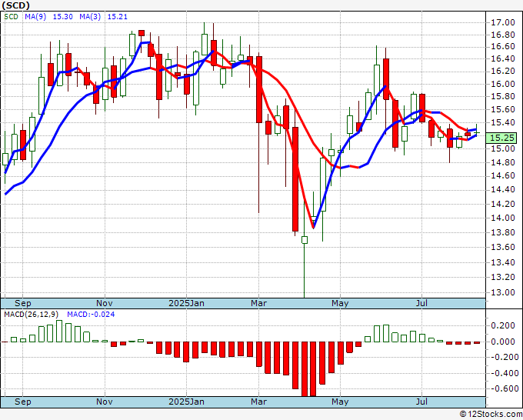Click Sep on the MACD panel time axis
Viewport: 523px width, 420px height.
tap(22, 402)
